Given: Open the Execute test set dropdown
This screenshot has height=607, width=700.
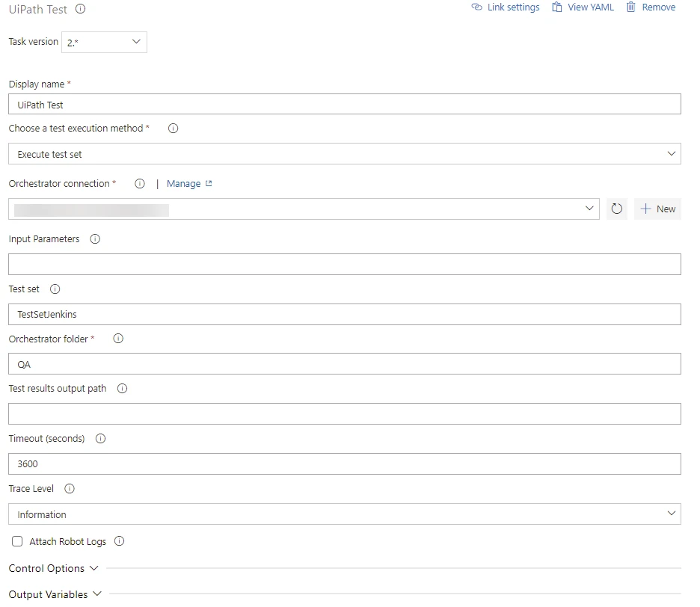Looking at the screenshot, I should (x=345, y=154).
